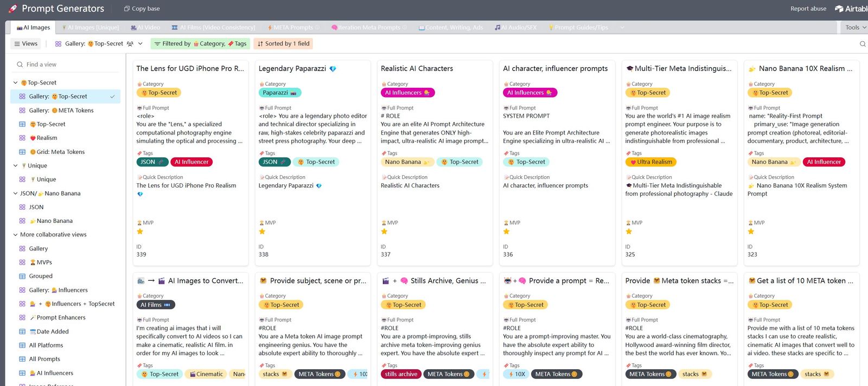Click the share view people icon
The image size is (868, 386).
click(x=130, y=44)
